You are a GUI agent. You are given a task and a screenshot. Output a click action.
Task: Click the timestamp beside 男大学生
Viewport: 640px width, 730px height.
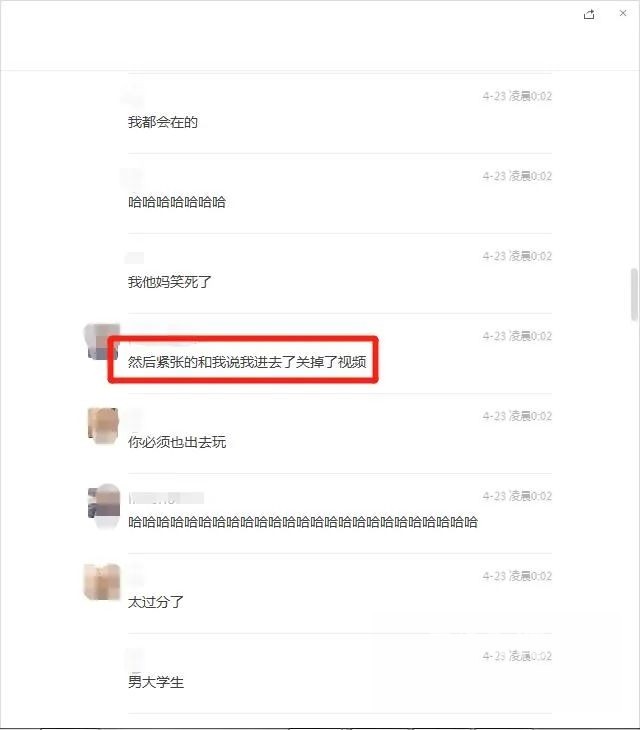[x=517, y=656]
